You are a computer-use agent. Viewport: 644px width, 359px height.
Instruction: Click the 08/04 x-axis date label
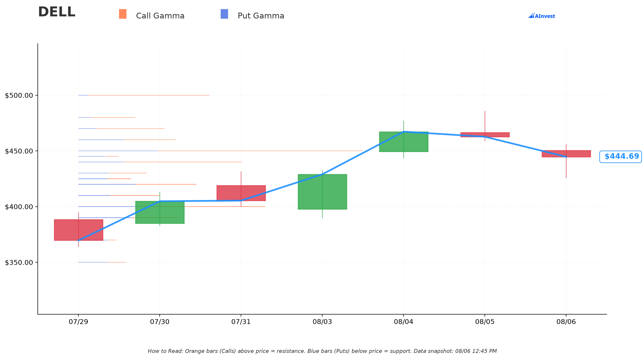404,322
